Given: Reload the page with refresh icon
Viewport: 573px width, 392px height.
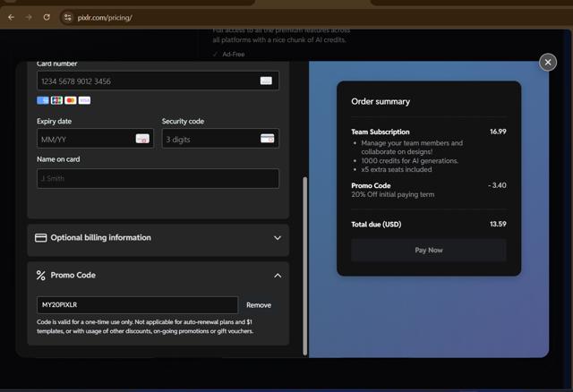Looking at the screenshot, I should (47, 17).
